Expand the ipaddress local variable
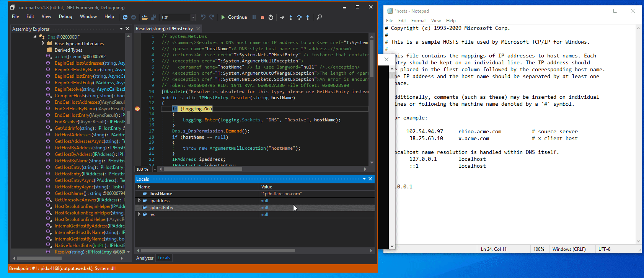This screenshot has width=644, height=278. (139, 201)
